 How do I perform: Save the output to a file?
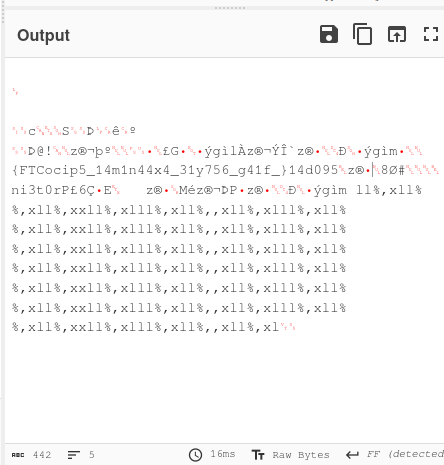[x=329, y=34]
